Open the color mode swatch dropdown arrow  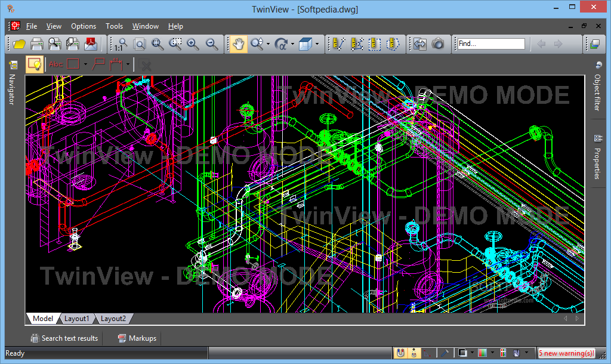click(492, 353)
